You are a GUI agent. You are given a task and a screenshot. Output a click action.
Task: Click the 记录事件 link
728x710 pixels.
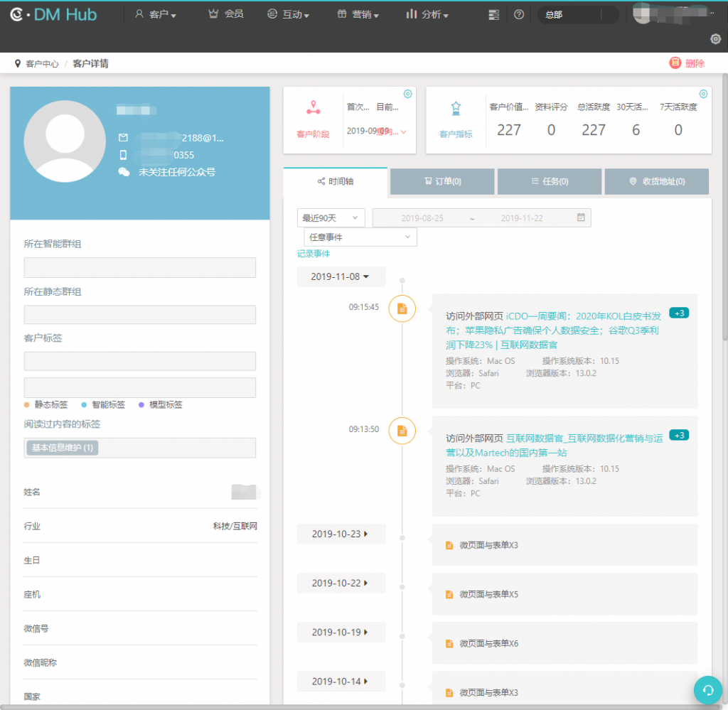tap(314, 254)
